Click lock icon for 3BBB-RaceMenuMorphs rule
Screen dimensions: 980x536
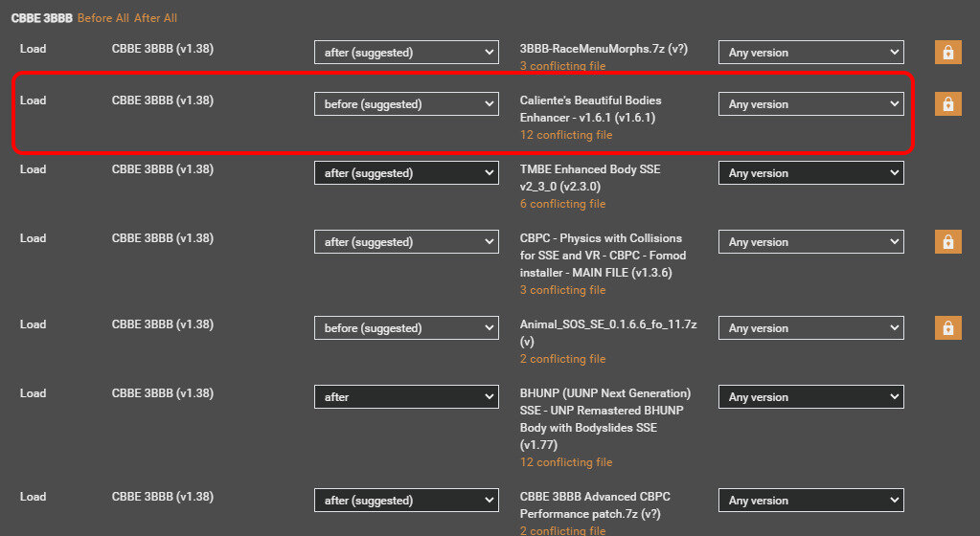pos(948,53)
